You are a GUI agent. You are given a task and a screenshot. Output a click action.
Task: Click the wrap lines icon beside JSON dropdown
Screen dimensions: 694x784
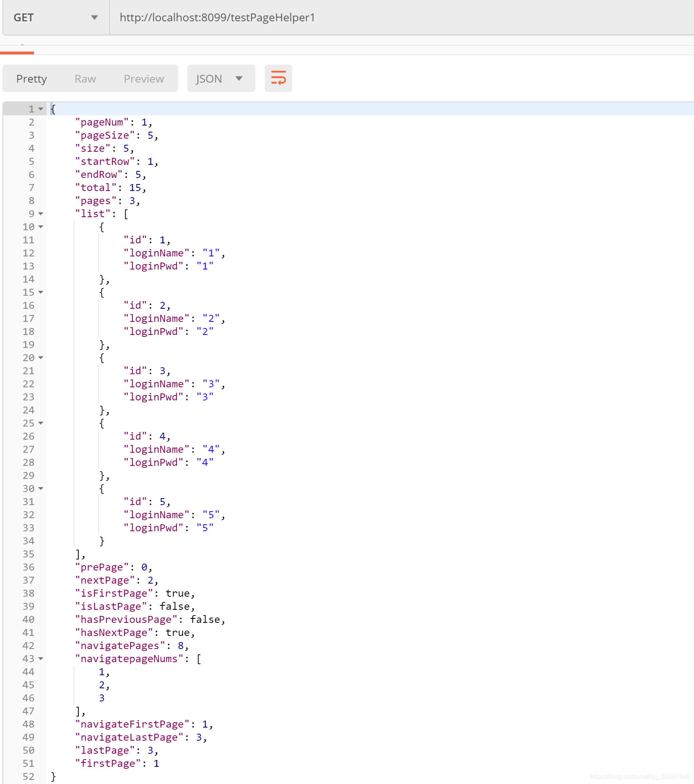point(278,78)
